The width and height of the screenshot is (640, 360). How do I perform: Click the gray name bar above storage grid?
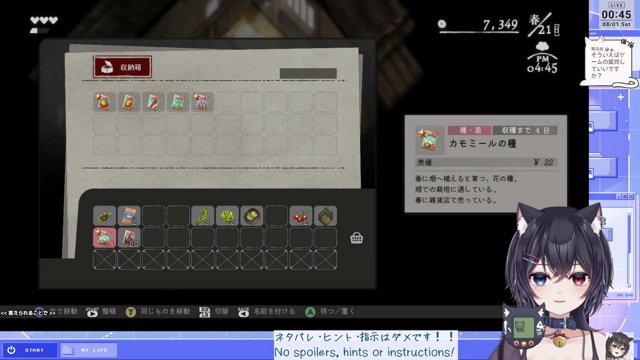pyautogui.click(x=308, y=73)
